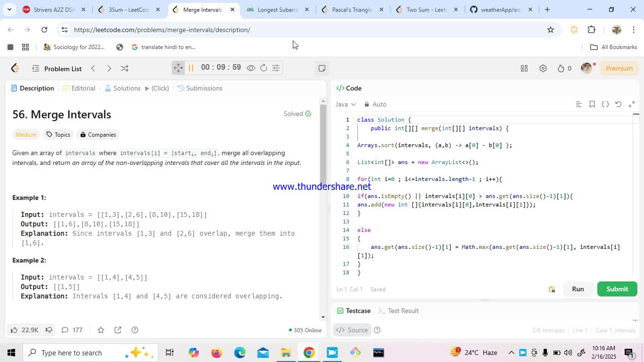The height and width of the screenshot is (362, 644).
Task: Open Chrome from the taskbar
Action: coord(309,352)
